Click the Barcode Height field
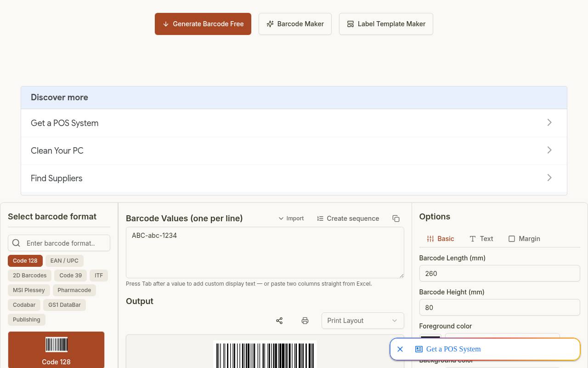This screenshot has width=588, height=368. pos(499,307)
